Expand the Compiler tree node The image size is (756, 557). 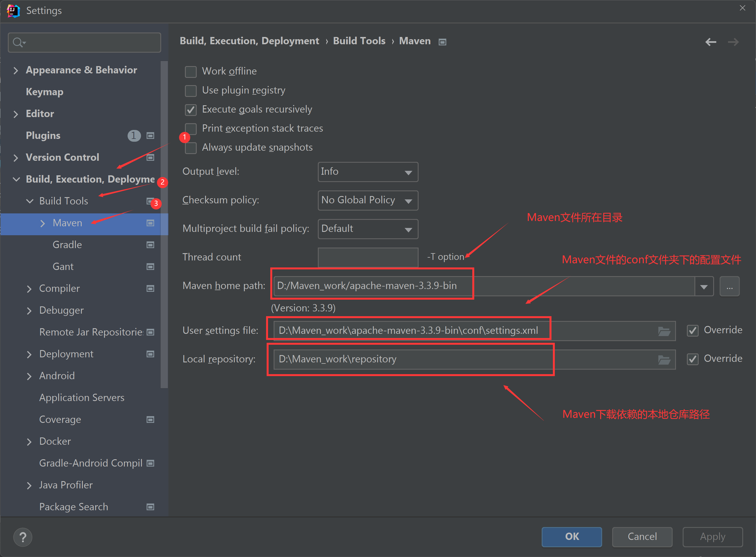tap(29, 289)
